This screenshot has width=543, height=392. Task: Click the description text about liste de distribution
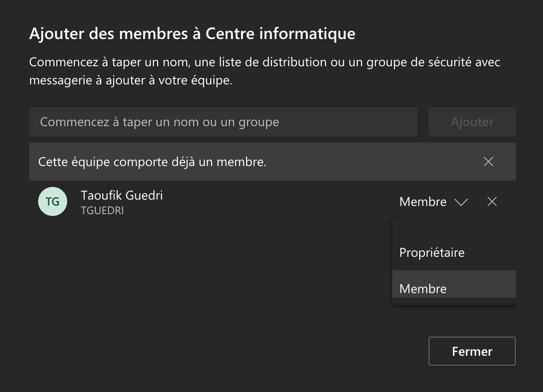[x=264, y=62]
